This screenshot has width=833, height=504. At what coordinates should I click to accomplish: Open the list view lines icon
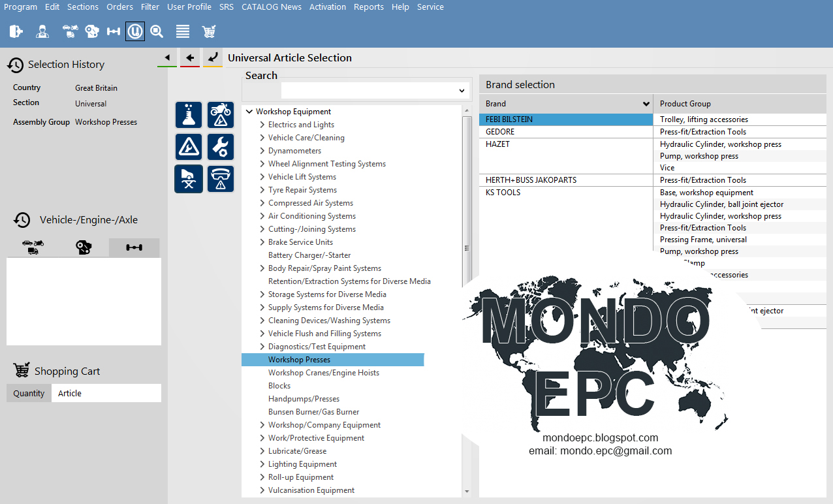pos(183,31)
